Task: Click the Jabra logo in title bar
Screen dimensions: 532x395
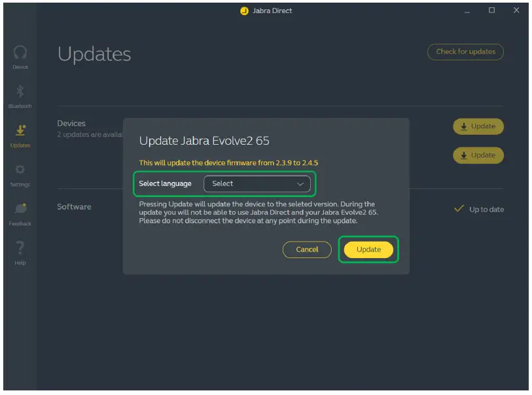Action: [244, 11]
